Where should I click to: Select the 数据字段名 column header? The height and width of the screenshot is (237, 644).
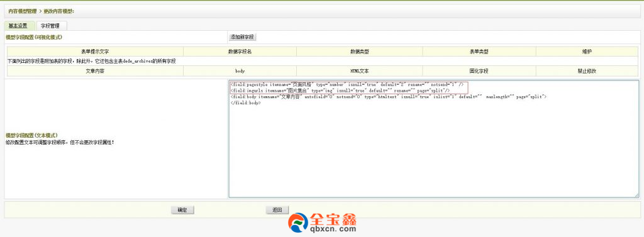[x=240, y=52]
